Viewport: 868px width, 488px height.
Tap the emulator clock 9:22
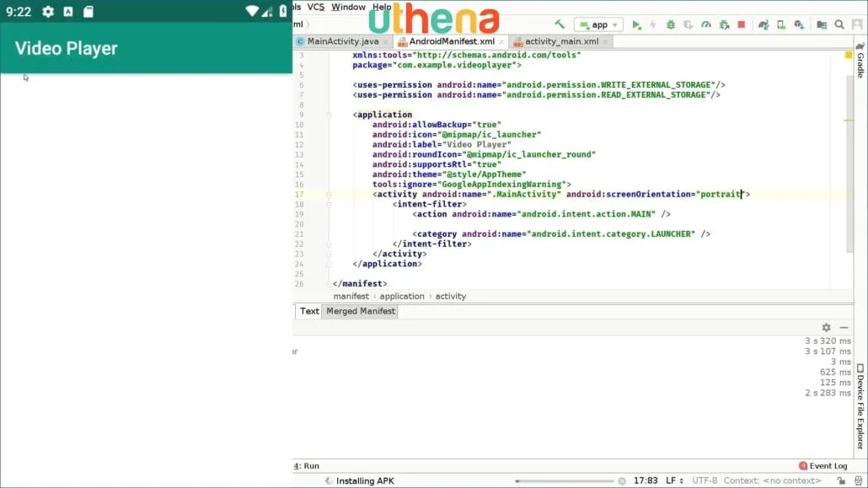tap(19, 12)
